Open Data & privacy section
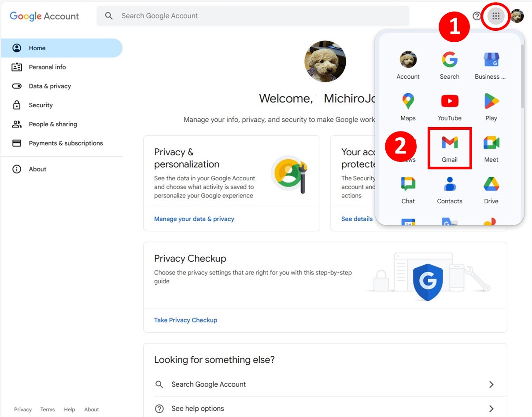This screenshot has height=417, width=532. (x=62, y=86)
